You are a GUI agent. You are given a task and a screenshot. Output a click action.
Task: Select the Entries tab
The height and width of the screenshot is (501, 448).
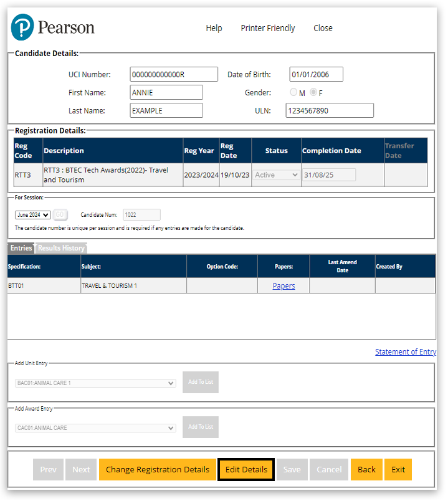[21, 248]
